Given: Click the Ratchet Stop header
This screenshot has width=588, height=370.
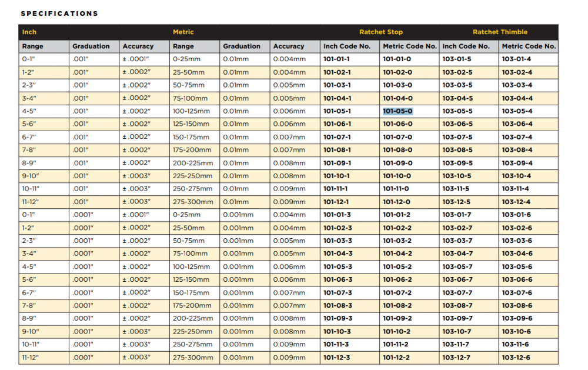Looking at the screenshot, I should tap(381, 32).
